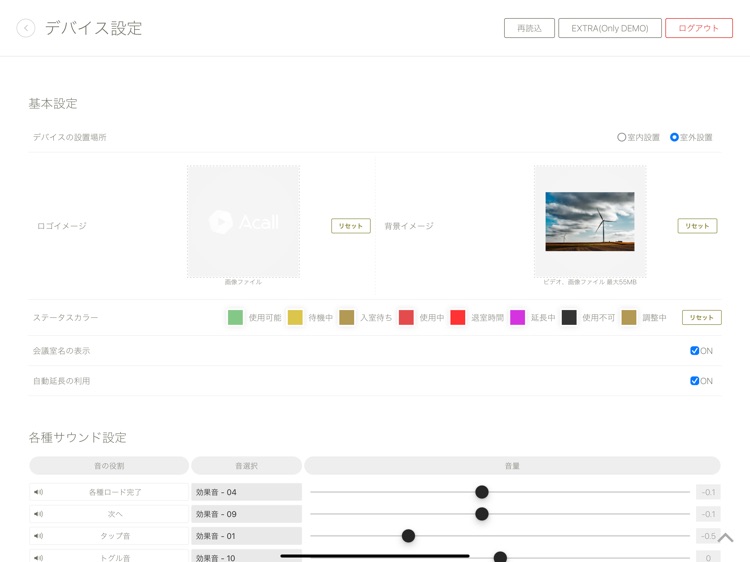750x562 pixels.
Task: Play speaker icon for 各種ロード完了 row
Action: [39, 492]
